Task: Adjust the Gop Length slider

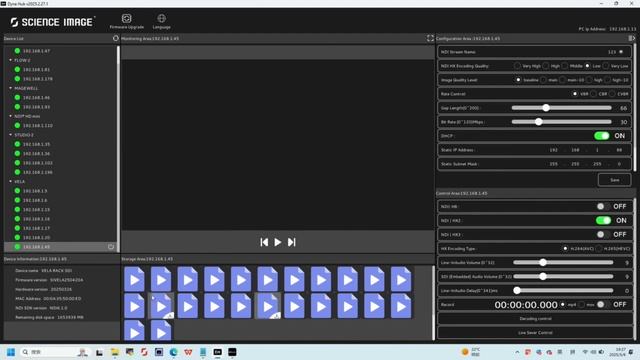Action: pyautogui.click(x=546, y=108)
